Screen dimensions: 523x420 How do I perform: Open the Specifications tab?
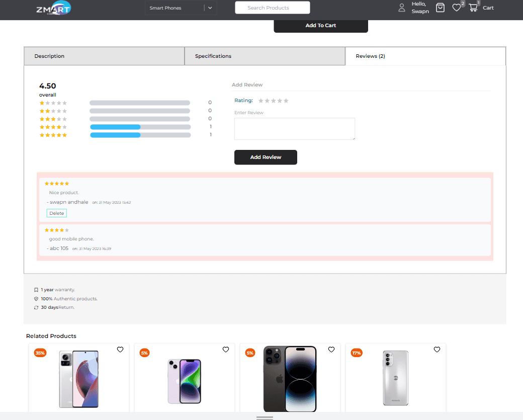click(265, 56)
